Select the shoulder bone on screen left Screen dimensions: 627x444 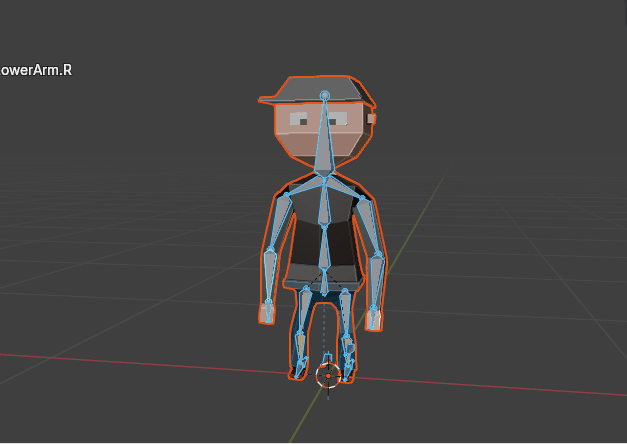coord(306,187)
